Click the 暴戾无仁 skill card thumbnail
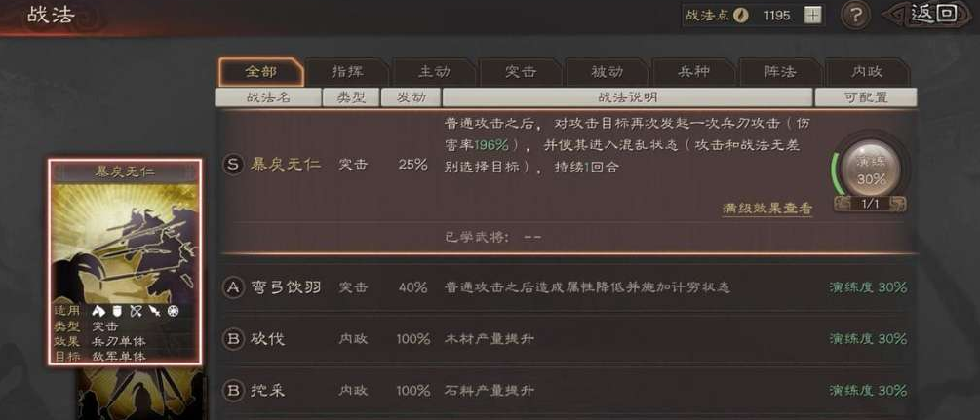Viewport: 980px width, 420px height. [125, 261]
